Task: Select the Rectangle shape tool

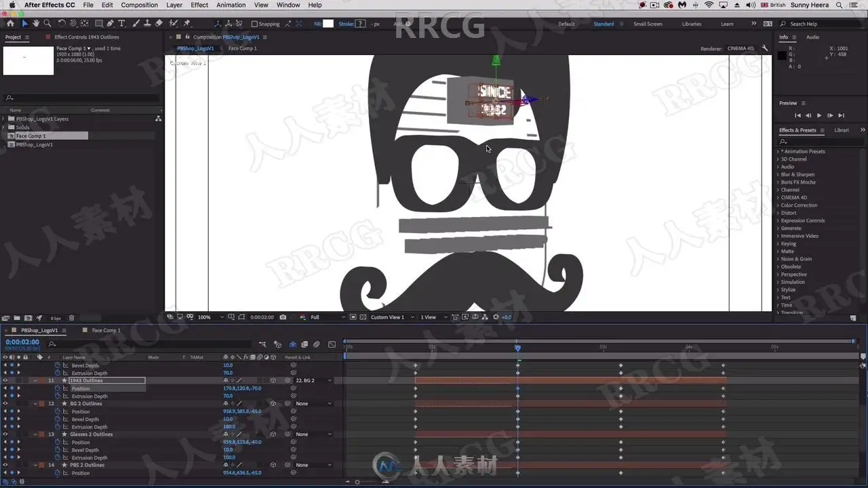Action: pos(99,24)
